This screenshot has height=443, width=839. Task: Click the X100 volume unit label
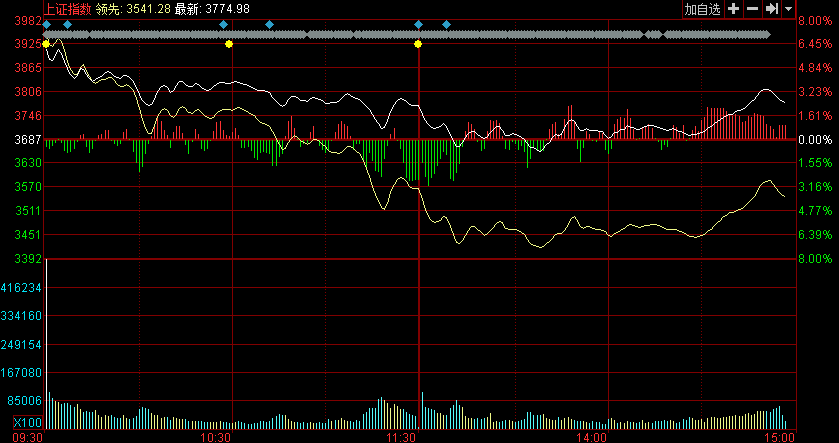click(x=22, y=422)
